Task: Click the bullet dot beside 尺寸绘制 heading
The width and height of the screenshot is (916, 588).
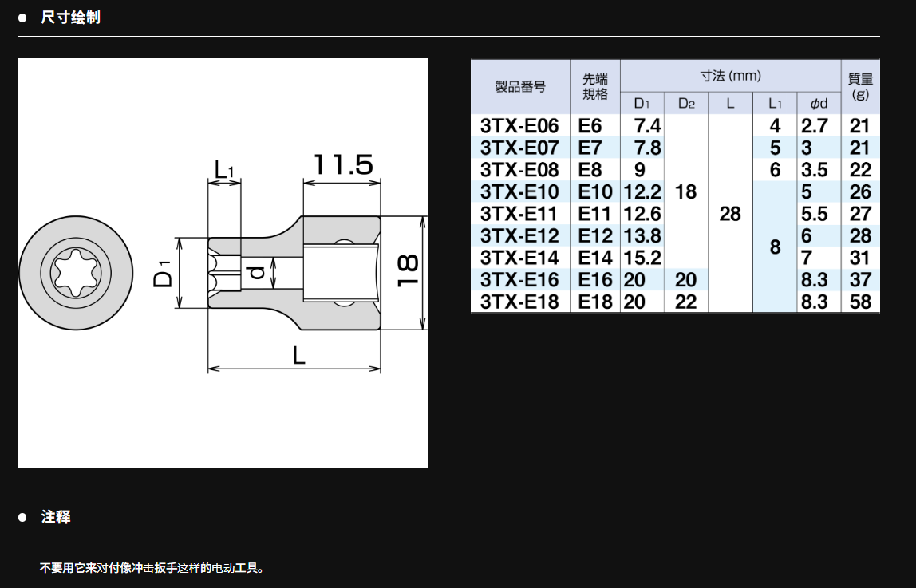Action: pos(22,18)
